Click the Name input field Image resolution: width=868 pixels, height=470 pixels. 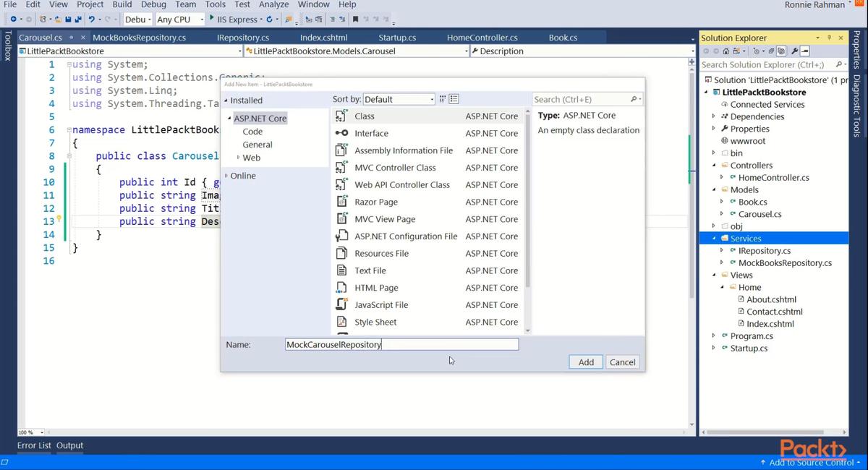click(x=401, y=345)
